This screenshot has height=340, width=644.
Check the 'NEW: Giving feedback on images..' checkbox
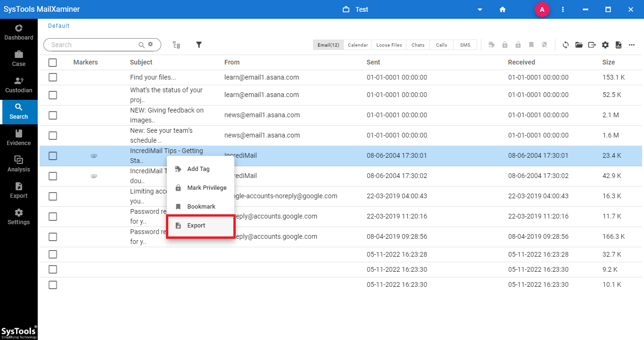click(53, 115)
